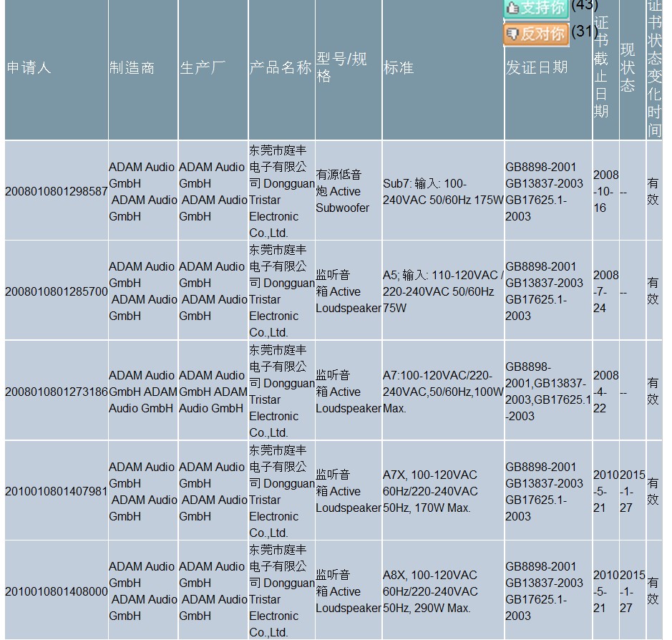The image size is (672, 640).
Task: Select certificate number 2010010801408000
Action: (x=56, y=591)
